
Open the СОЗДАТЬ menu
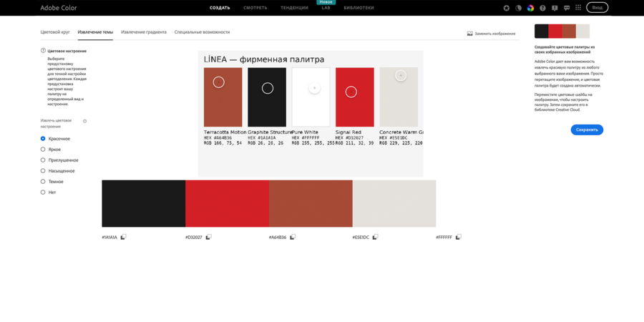point(220,8)
